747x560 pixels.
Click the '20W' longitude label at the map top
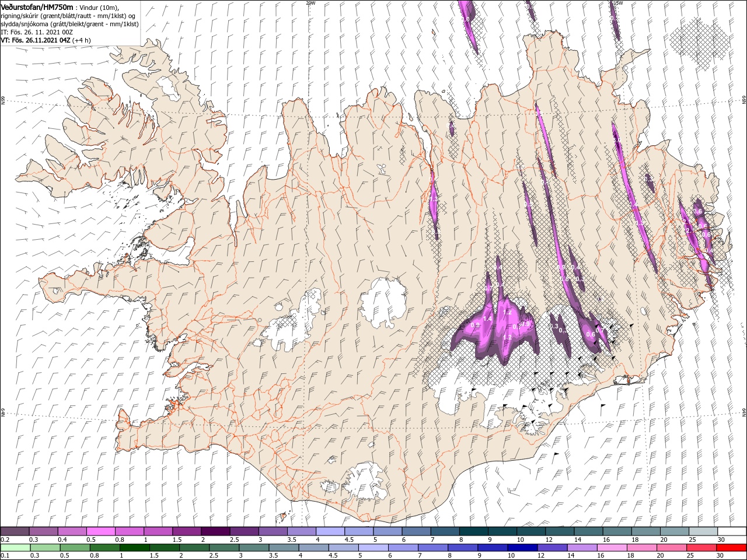310,3
